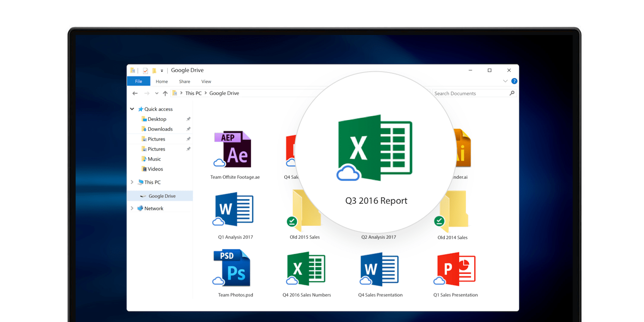The image size is (644, 322).
Task: Collapse the Quick access tree section
Action: [x=132, y=109]
